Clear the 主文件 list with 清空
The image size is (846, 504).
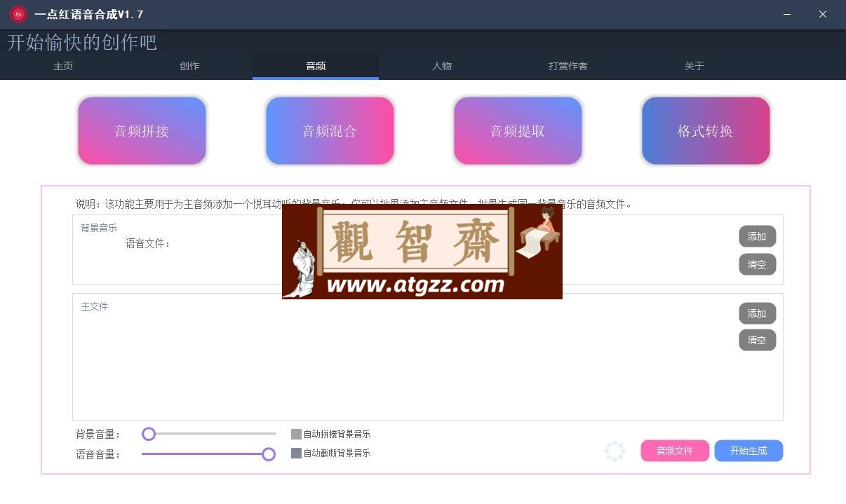[757, 340]
